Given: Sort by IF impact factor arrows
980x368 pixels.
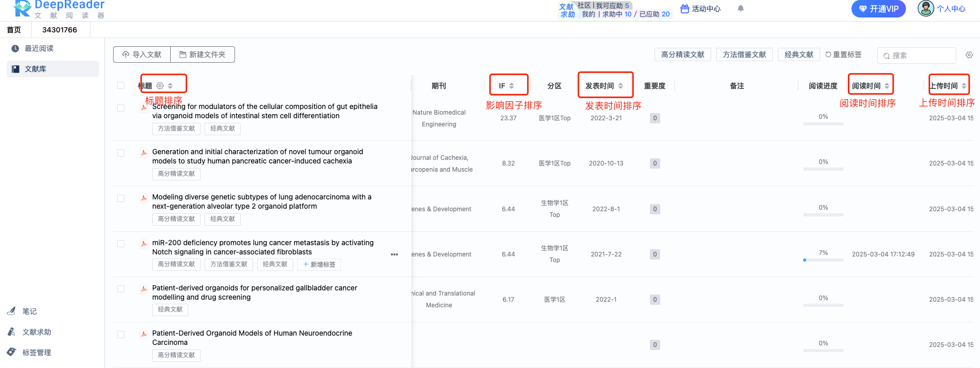Looking at the screenshot, I should tap(512, 86).
